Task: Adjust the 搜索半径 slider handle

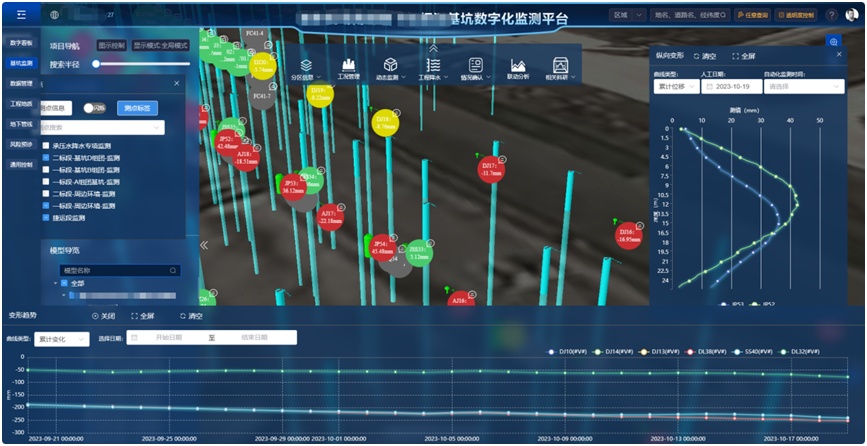Action: [96, 64]
